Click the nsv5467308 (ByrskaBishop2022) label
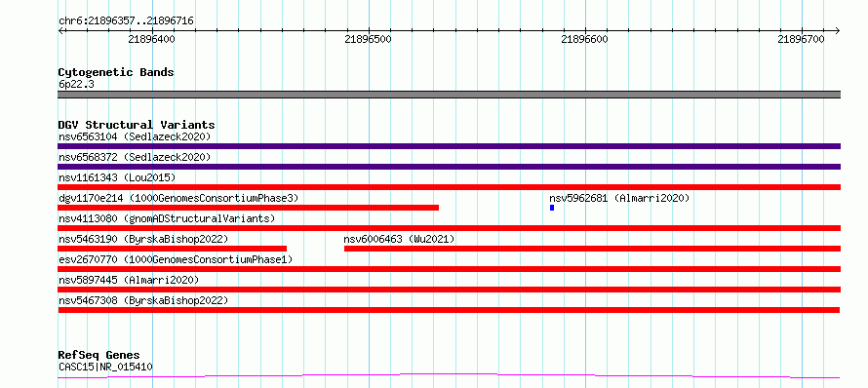This screenshot has width=868, height=388. point(143,300)
